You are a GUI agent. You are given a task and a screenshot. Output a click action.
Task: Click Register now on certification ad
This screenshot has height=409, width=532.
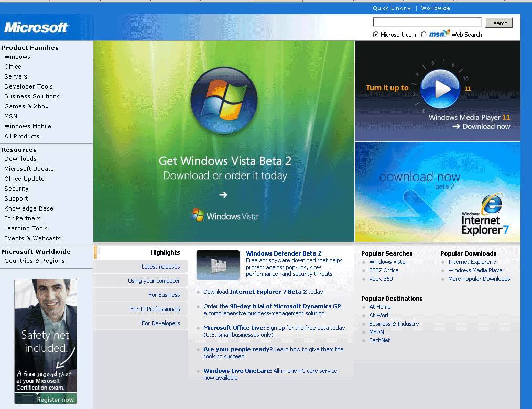(x=56, y=400)
